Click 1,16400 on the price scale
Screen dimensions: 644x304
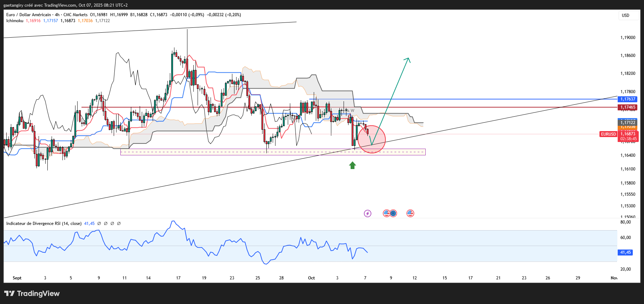coord(628,155)
